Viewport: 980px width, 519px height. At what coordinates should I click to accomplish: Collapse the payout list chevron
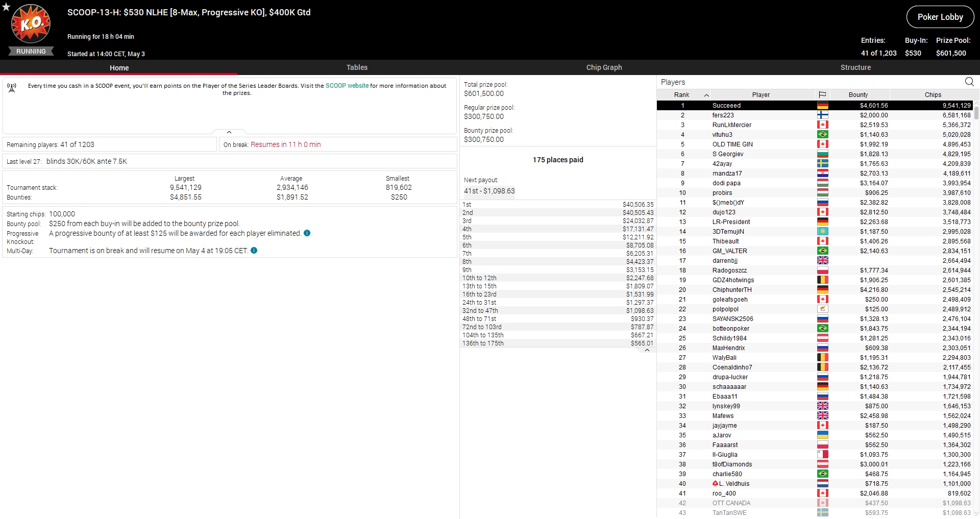(647, 351)
